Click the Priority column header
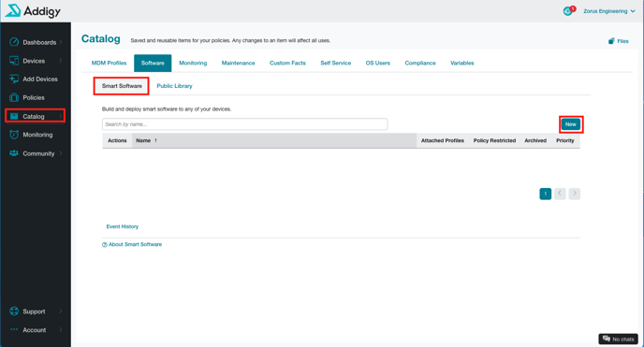The width and height of the screenshot is (644, 347). point(565,140)
